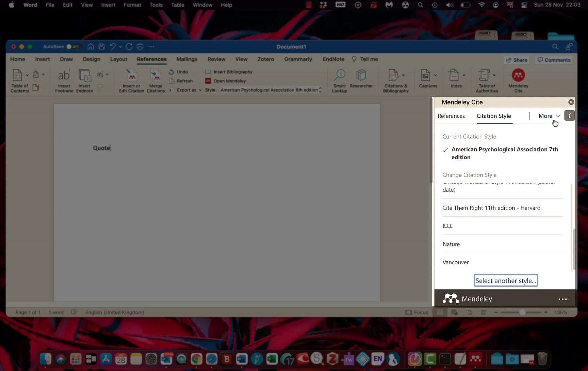Insert a footnote from the ribbon

(x=64, y=81)
